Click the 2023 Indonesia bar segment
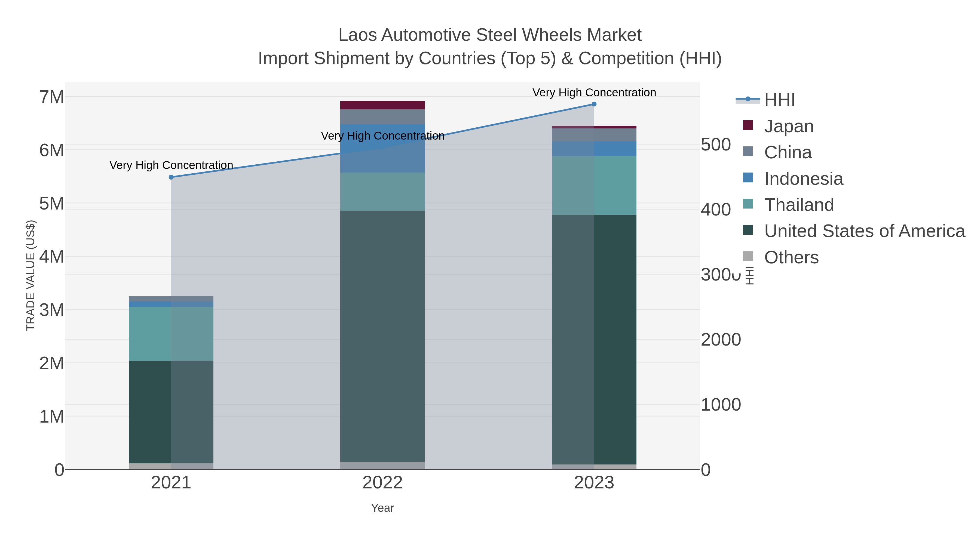This screenshot has width=980, height=551. pyautogui.click(x=594, y=149)
